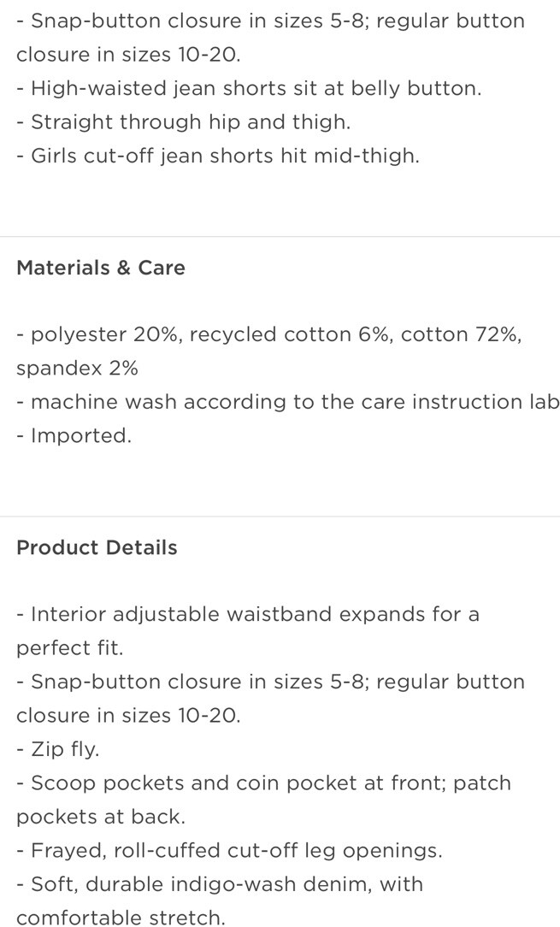Viewport: 560px width, 927px height.
Task: Select 'Girls cut-off jean shorts hit mid-thigh'
Action: coord(218,156)
